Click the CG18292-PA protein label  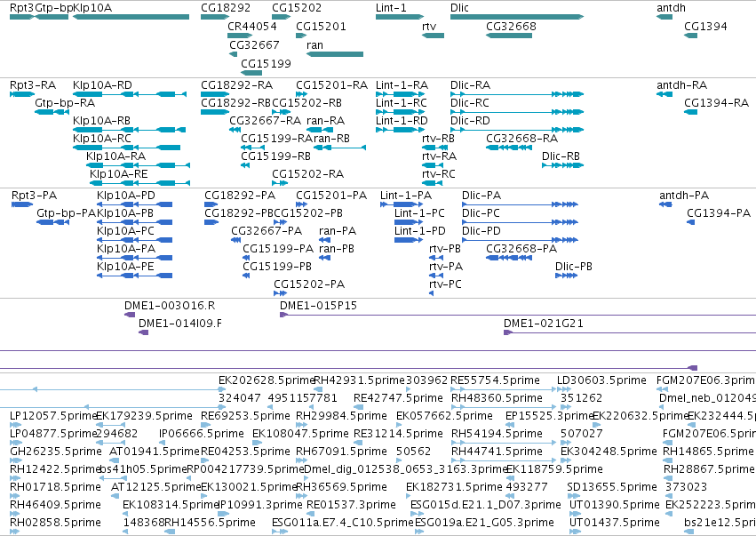[x=240, y=196]
